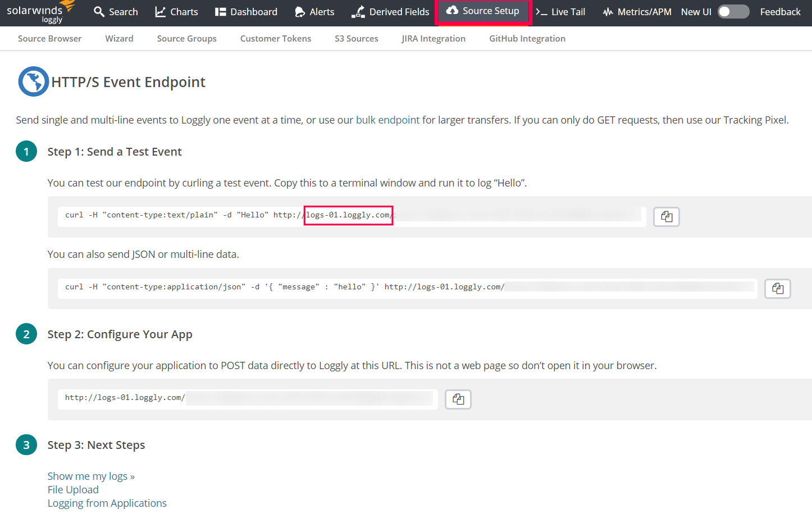Open the Charts section
Screen dimensions: 812x527
coord(176,12)
